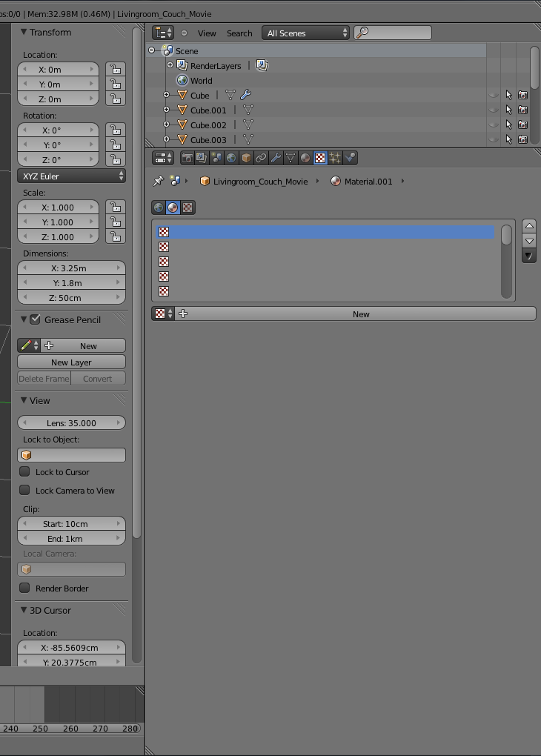Open the outliner Search menu
This screenshot has height=756, width=541.
(x=239, y=33)
